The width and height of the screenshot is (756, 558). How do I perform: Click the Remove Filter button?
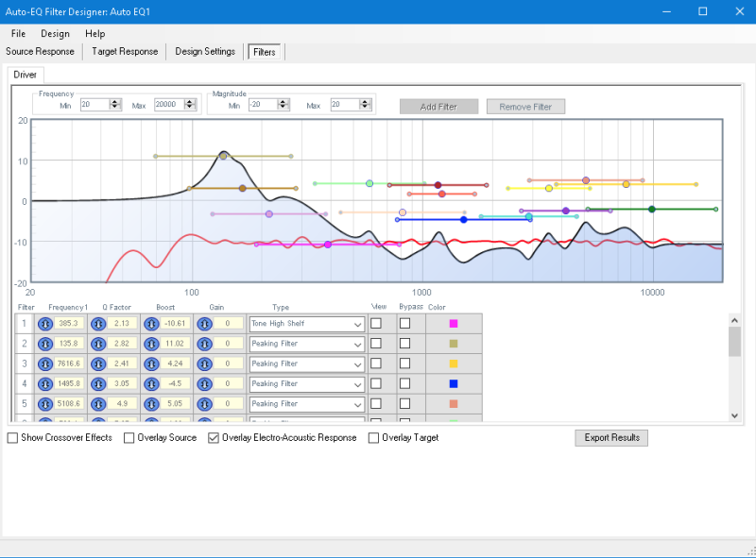click(525, 107)
